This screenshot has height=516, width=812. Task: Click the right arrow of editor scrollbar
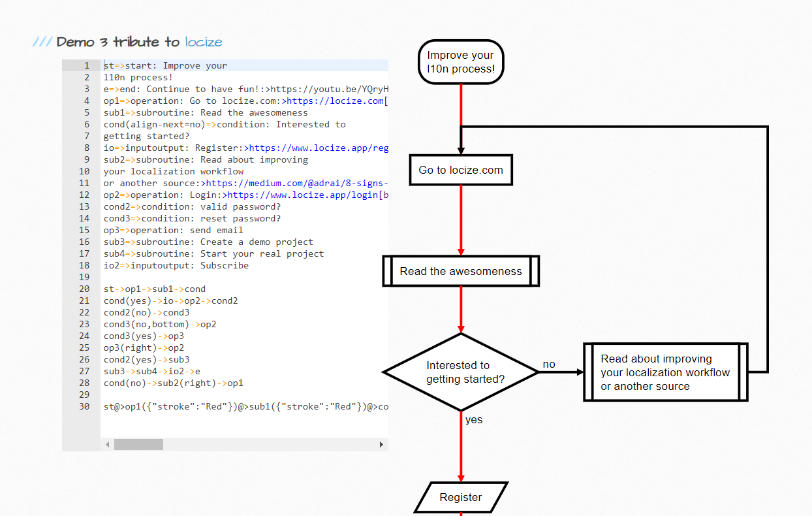382,444
